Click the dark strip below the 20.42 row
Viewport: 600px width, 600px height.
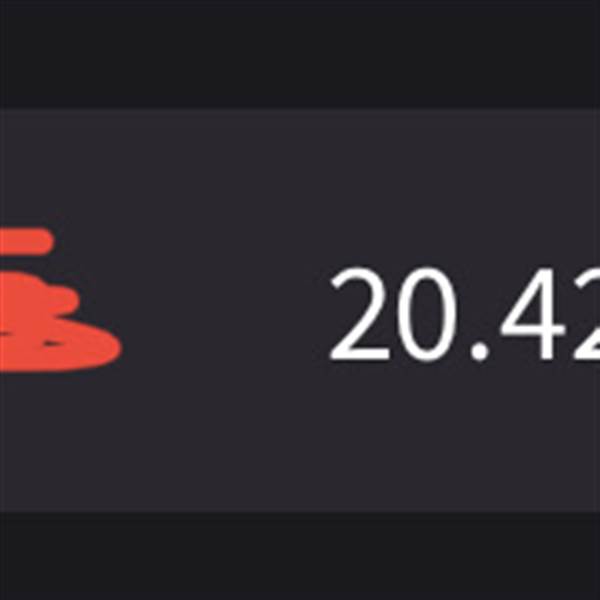tap(300, 556)
